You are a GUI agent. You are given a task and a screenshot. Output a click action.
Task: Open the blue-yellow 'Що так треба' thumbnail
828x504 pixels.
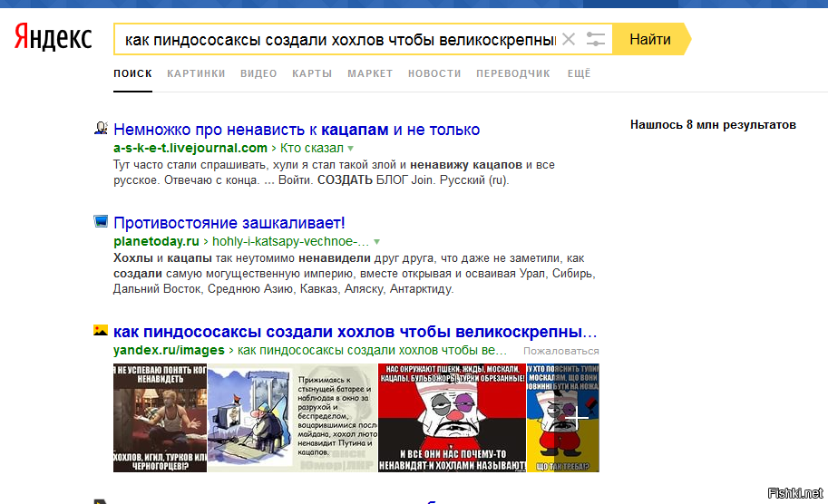click(x=563, y=418)
